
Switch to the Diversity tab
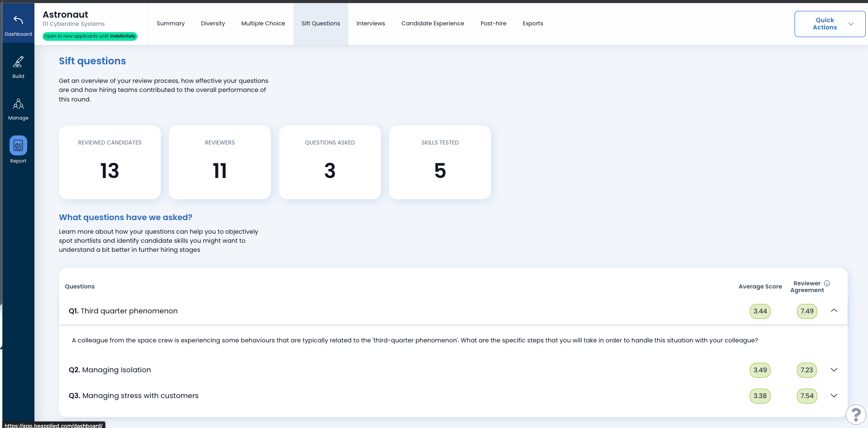point(213,24)
